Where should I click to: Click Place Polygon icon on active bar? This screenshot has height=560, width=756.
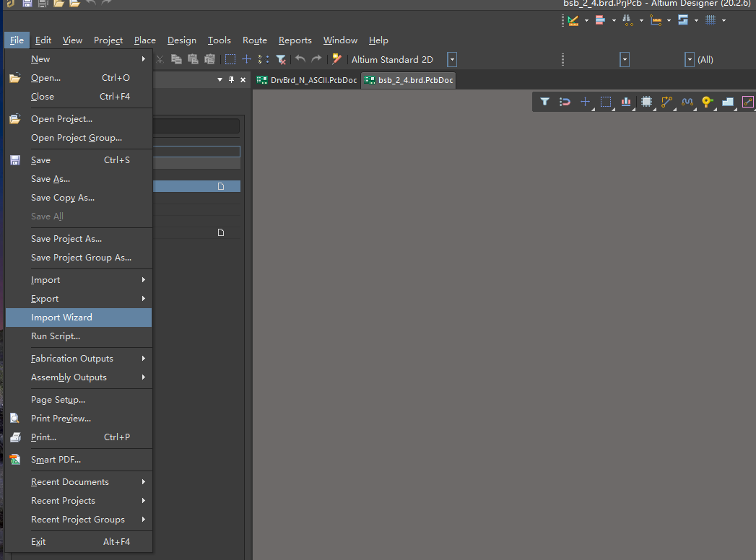click(728, 102)
